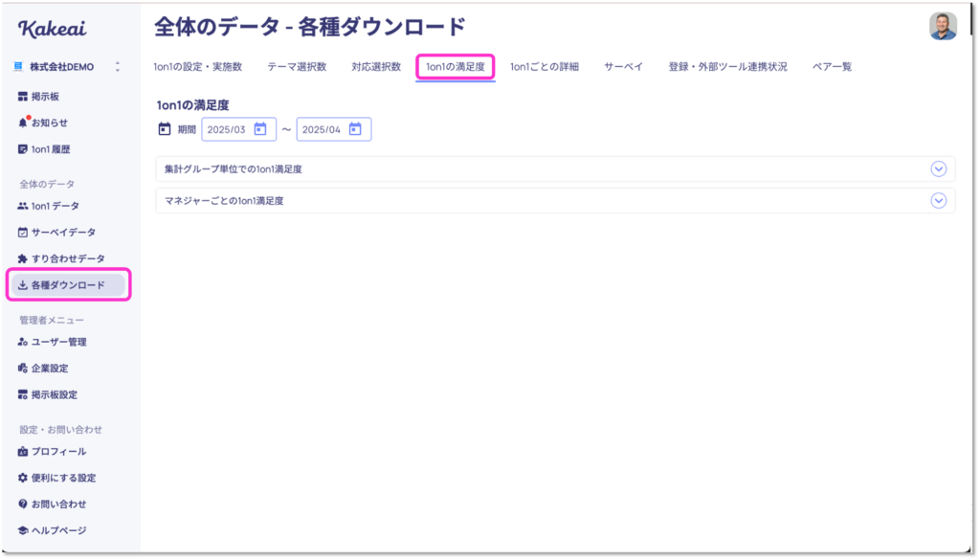Go to 掲示板 in the sidebar
Image resolution: width=980 pixels, height=560 pixels.
pyautogui.click(x=46, y=97)
